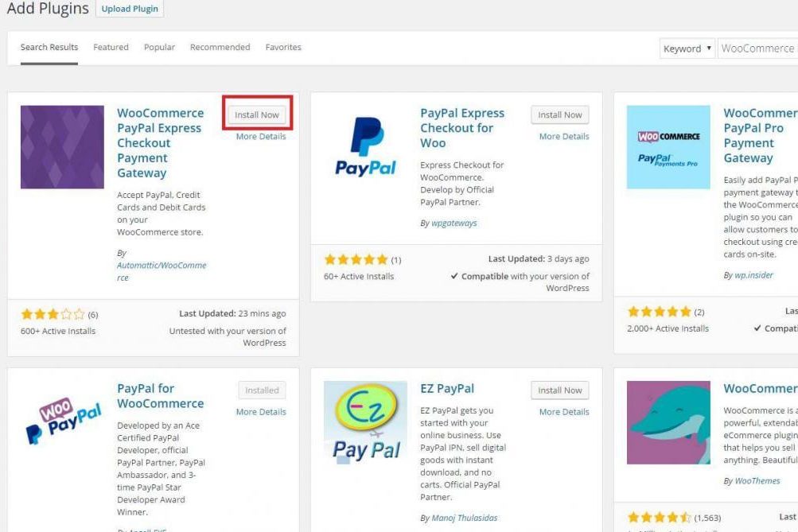Click the Woo PayPal logo for PayPal for WooCommerce
Image resolution: width=798 pixels, height=532 pixels.
(x=62, y=422)
